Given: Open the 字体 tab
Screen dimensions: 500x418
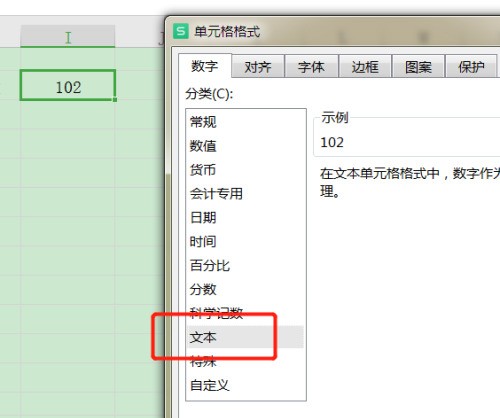Looking at the screenshot, I should [x=311, y=67].
